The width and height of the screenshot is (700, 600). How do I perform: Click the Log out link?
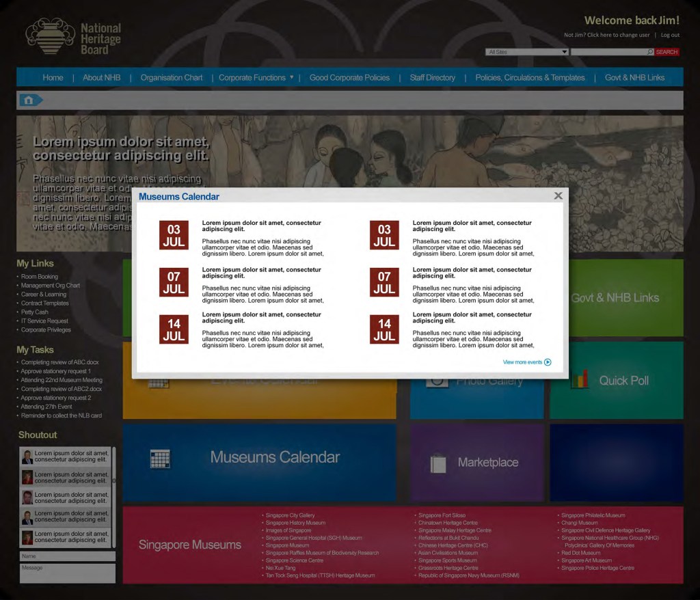[x=670, y=35]
